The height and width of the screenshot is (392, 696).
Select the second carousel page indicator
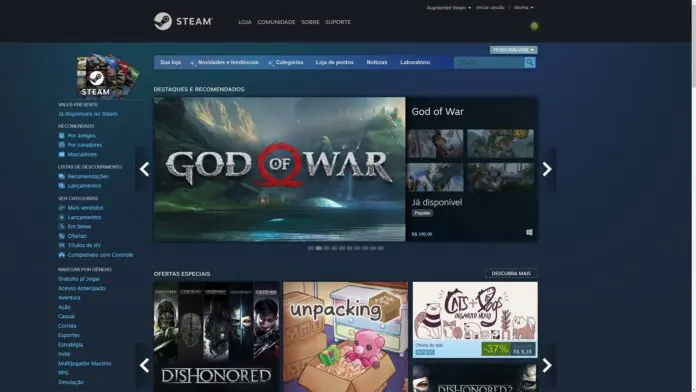[x=319, y=248]
